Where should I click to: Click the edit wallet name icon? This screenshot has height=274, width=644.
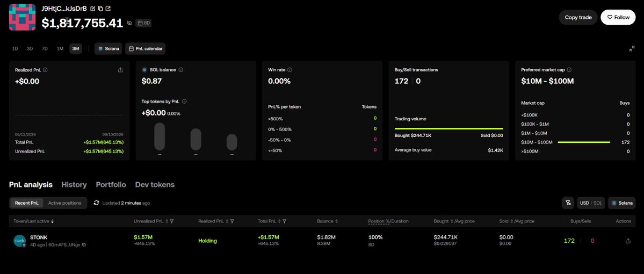[x=93, y=8]
